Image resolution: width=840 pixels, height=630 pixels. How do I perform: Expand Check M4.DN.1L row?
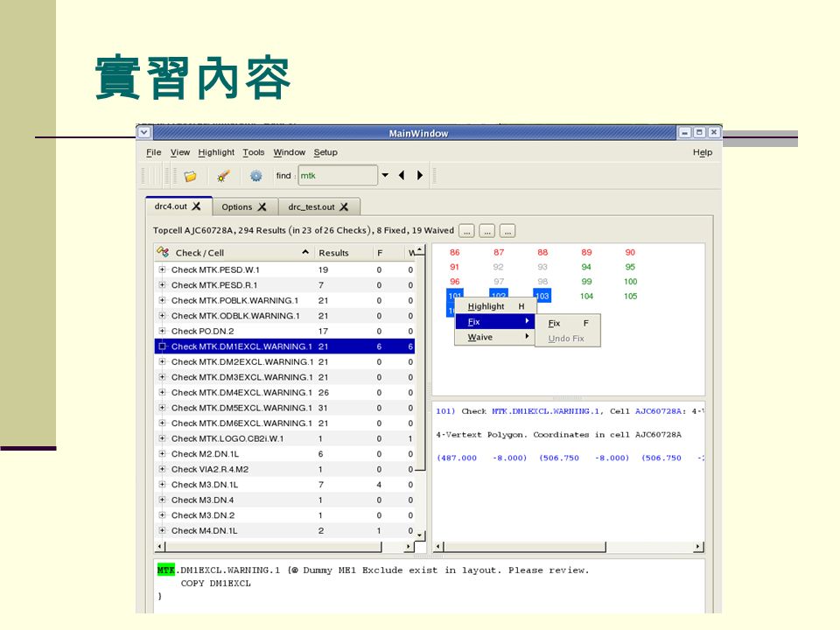click(162, 530)
